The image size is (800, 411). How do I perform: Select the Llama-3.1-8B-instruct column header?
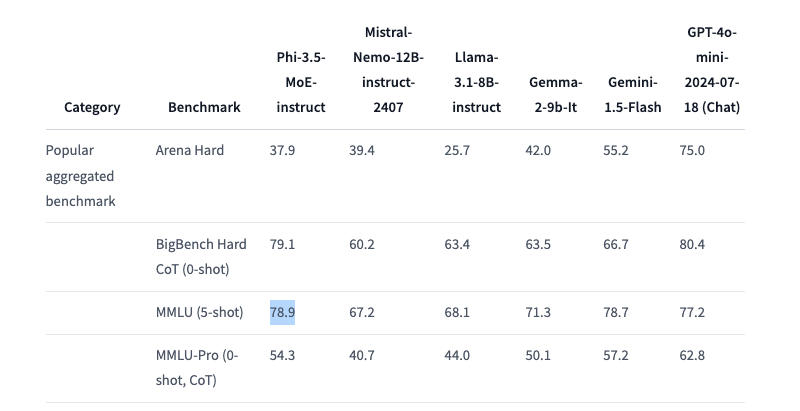476,82
